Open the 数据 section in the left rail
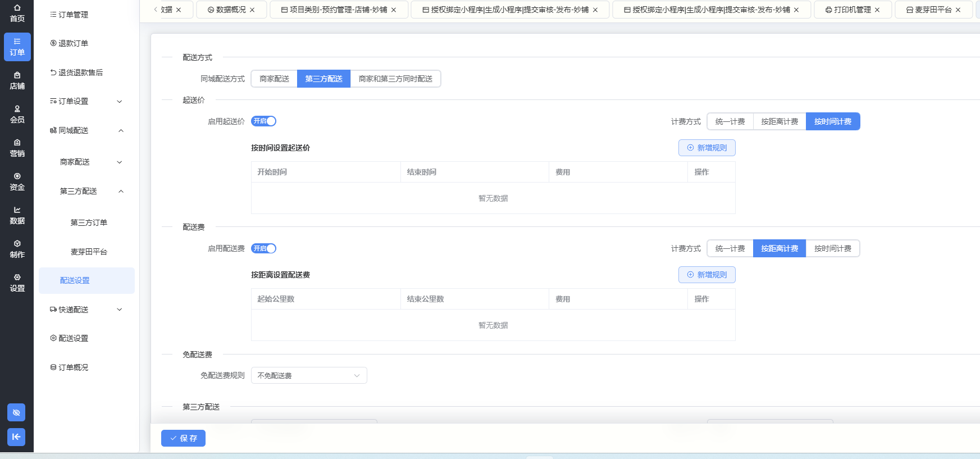Screen dimensions: 980x459 tap(17, 216)
